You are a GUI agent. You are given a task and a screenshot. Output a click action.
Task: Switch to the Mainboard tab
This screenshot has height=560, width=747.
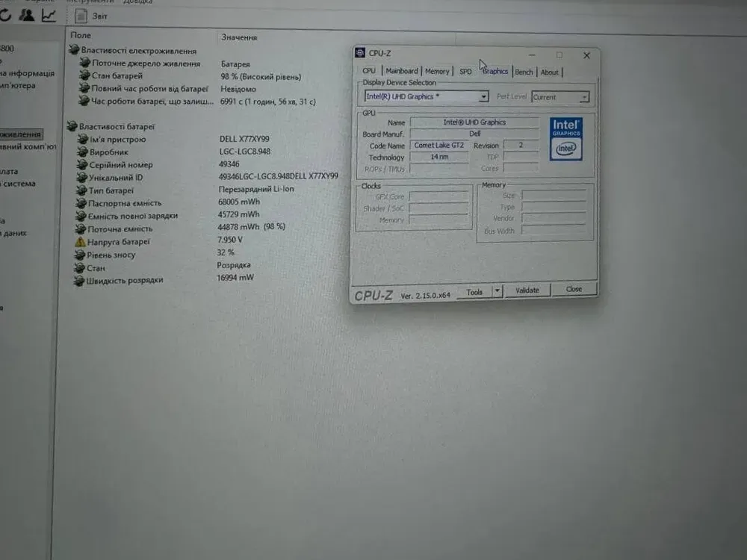point(402,71)
